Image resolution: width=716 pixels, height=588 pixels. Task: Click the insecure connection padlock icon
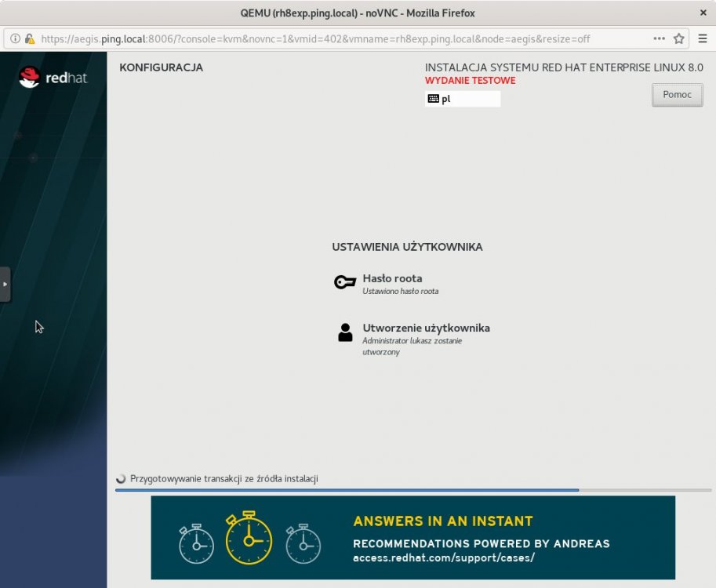[x=30, y=38]
